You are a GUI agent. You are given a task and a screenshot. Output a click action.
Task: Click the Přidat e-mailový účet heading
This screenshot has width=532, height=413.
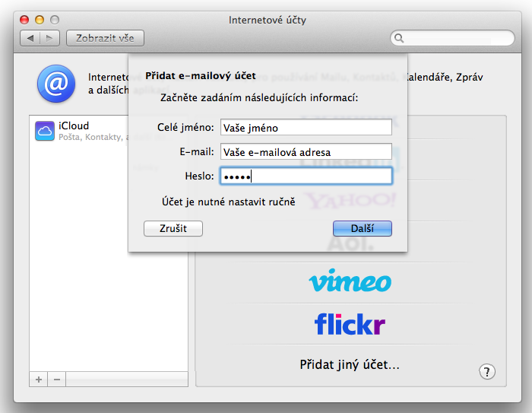click(201, 76)
